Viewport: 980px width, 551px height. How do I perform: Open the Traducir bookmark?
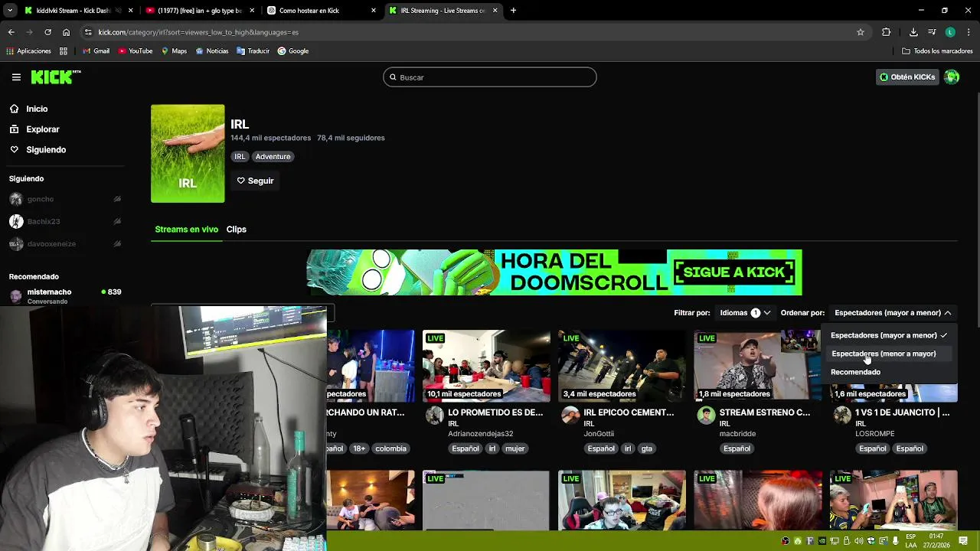point(253,51)
